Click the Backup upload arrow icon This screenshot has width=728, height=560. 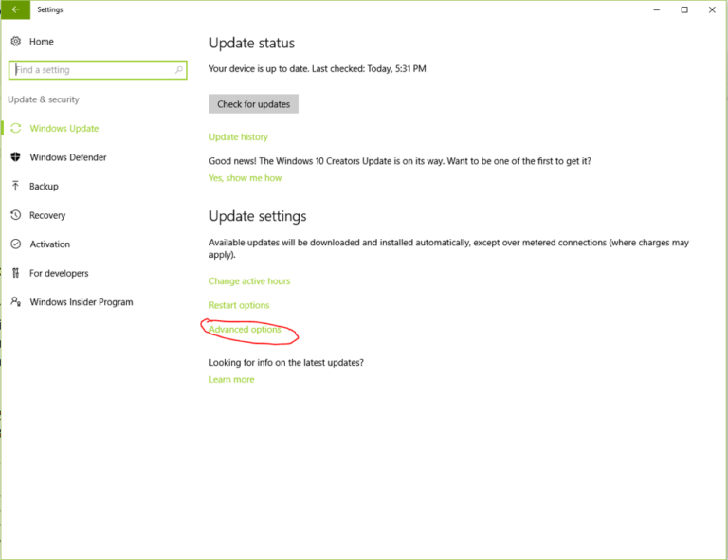point(16,186)
